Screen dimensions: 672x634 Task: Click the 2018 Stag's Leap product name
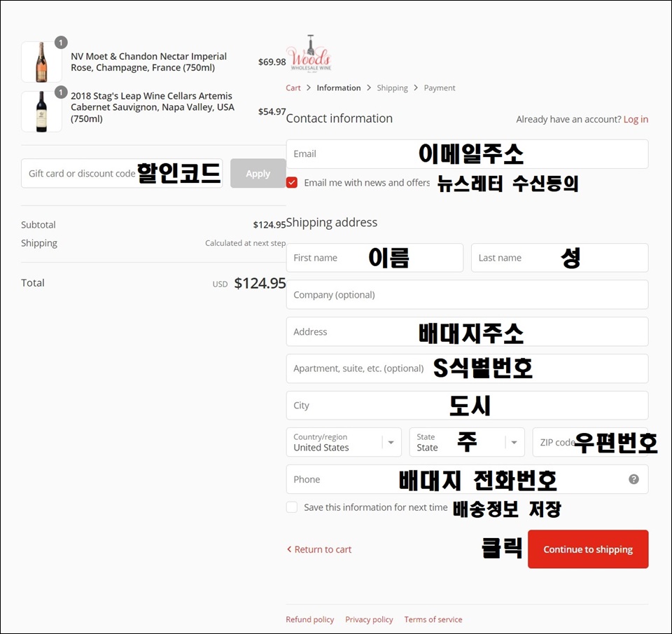pos(152,107)
